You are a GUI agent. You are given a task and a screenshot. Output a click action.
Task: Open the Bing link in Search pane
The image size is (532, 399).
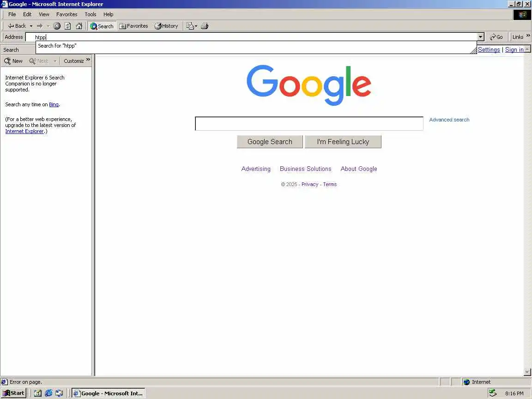pyautogui.click(x=54, y=104)
